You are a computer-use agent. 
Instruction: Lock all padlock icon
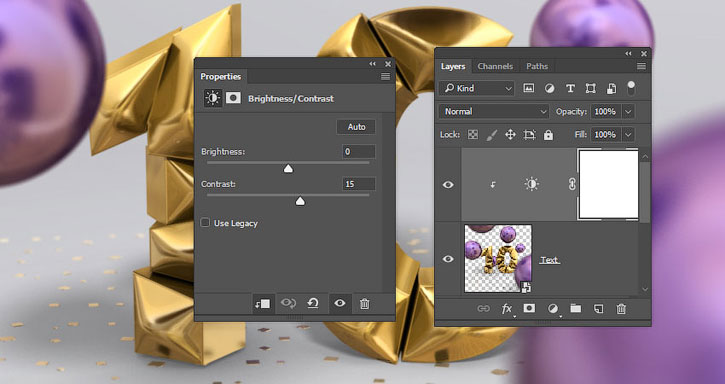pos(548,135)
